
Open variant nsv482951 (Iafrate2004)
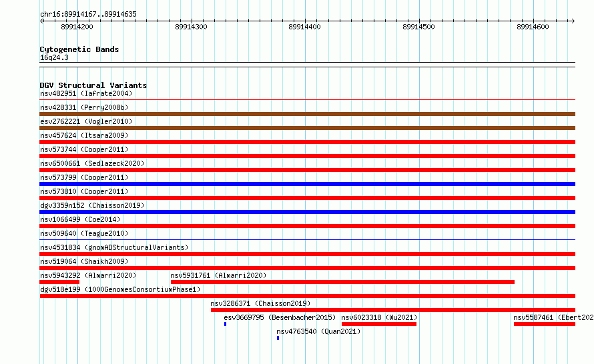[x=86, y=93]
